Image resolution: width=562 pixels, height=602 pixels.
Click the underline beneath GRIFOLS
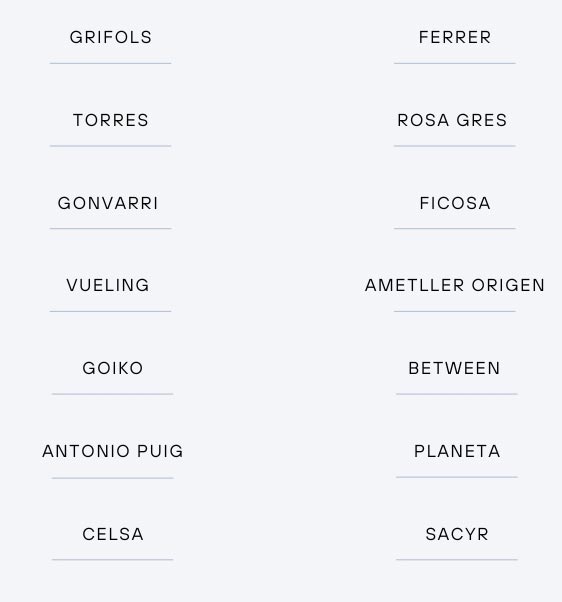point(111,63)
